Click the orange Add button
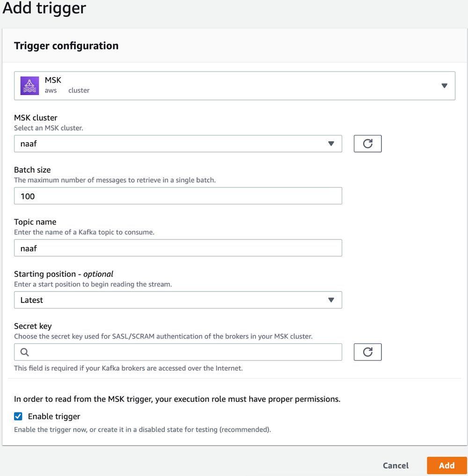The width and height of the screenshot is (468, 476). click(447, 465)
